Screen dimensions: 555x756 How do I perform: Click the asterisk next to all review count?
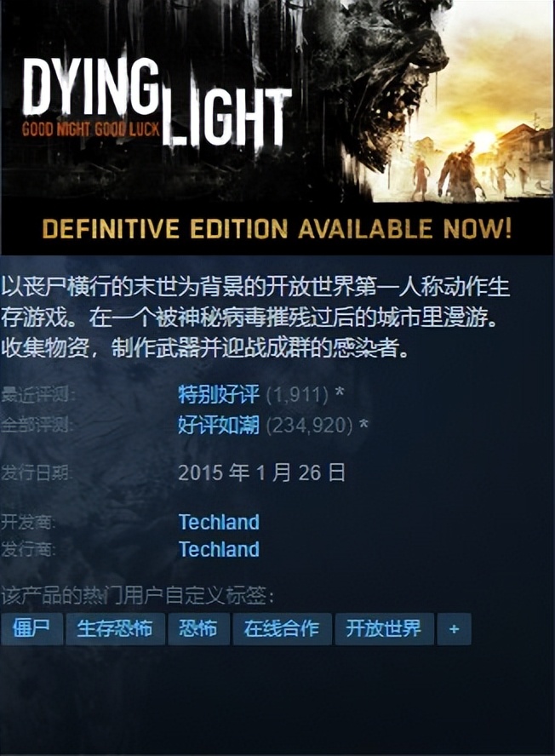coord(364,423)
